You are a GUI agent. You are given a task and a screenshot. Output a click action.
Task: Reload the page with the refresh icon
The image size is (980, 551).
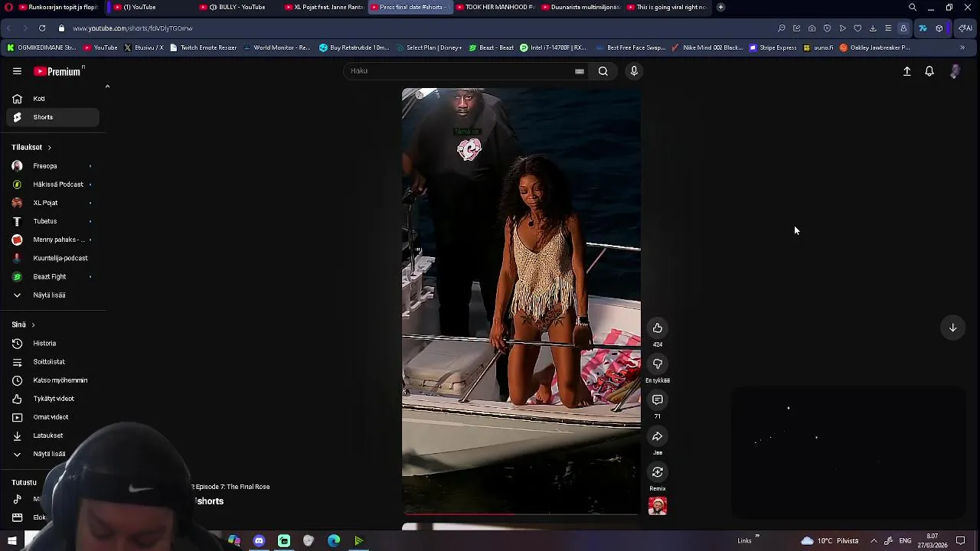(41, 28)
